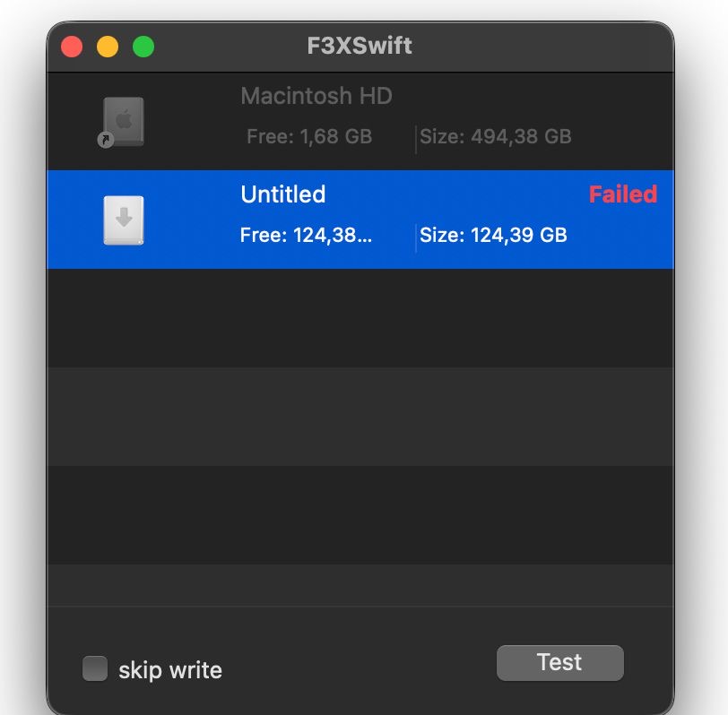
Task: Click the divider between Macintosh HD Free and Size
Action: (416, 139)
